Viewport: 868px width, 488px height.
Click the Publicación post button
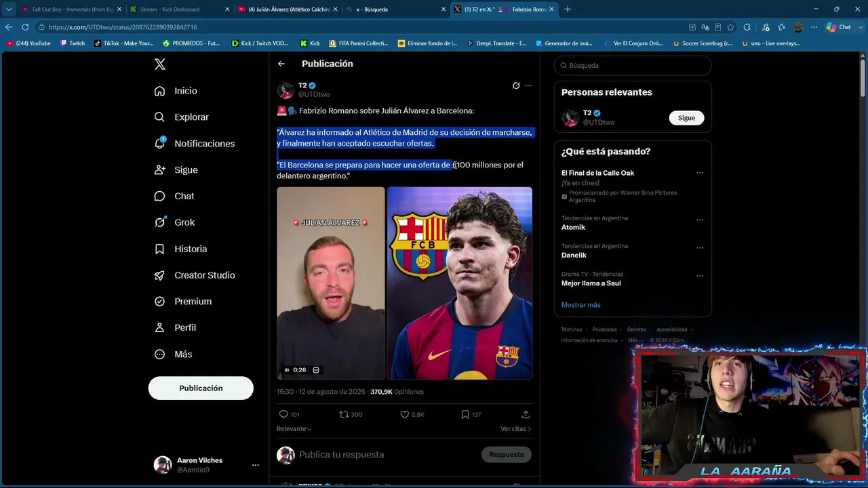201,388
